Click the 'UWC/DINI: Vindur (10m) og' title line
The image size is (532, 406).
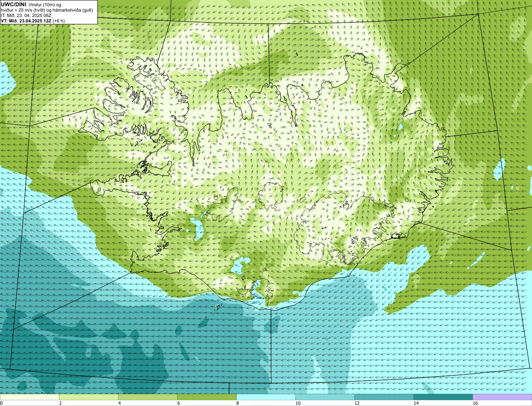31,4
